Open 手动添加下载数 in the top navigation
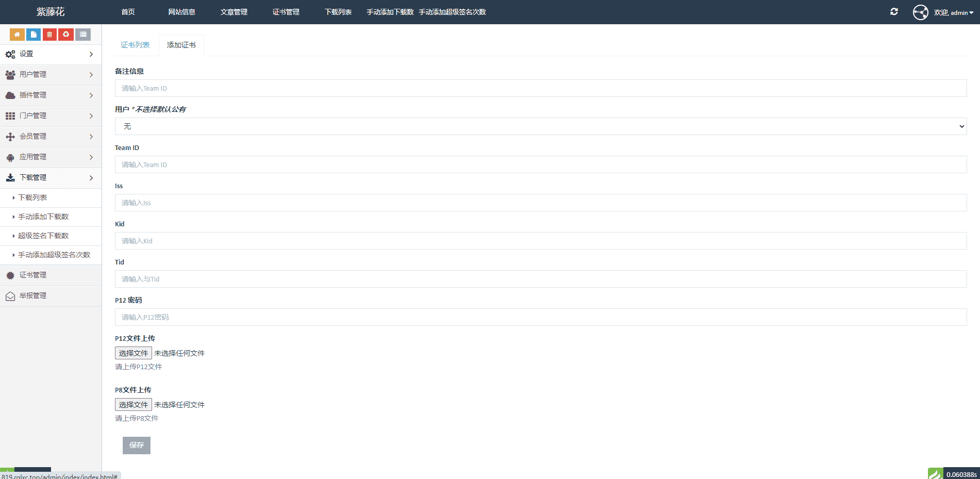Screen dimensions: 980x479 [390, 12]
